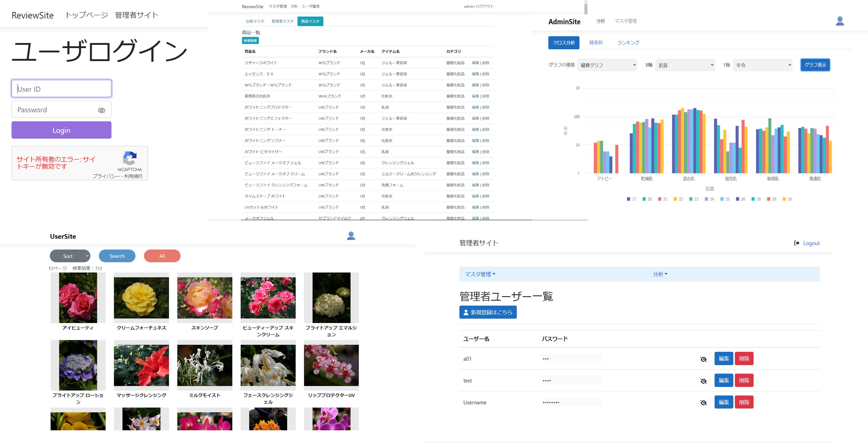
Task: Switch to the 時系列 tab
Action: (x=596, y=43)
